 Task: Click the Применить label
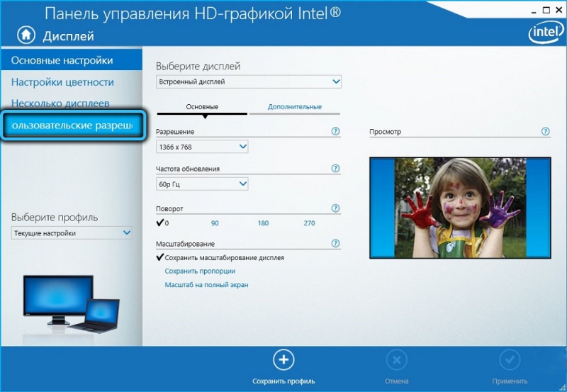coord(510,381)
